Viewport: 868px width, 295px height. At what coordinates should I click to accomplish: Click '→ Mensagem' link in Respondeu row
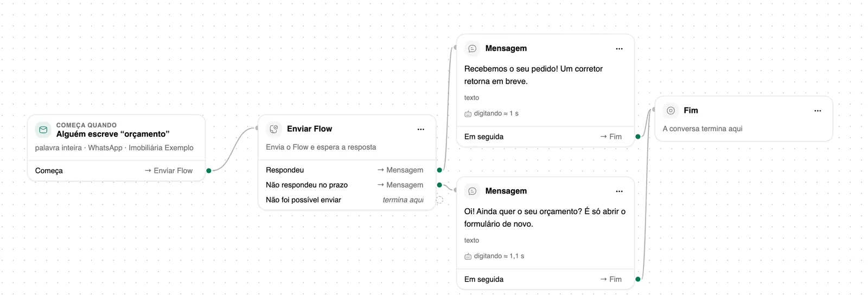(400, 170)
